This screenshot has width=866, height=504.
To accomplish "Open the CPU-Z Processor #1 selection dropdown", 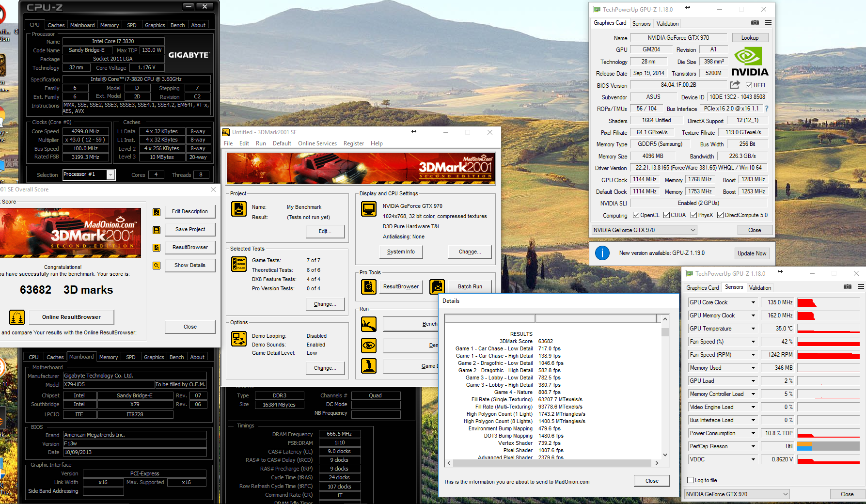I will pyautogui.click(x=89, y=174).
